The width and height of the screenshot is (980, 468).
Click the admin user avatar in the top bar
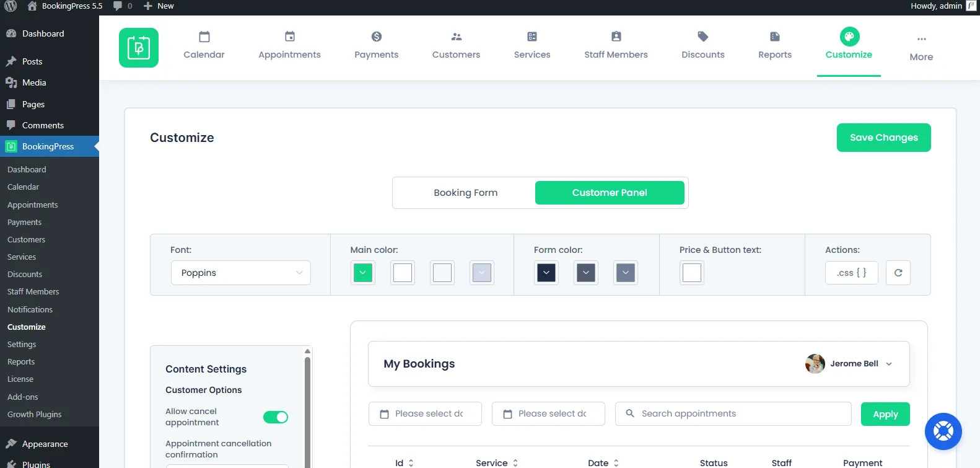(971, 6)
